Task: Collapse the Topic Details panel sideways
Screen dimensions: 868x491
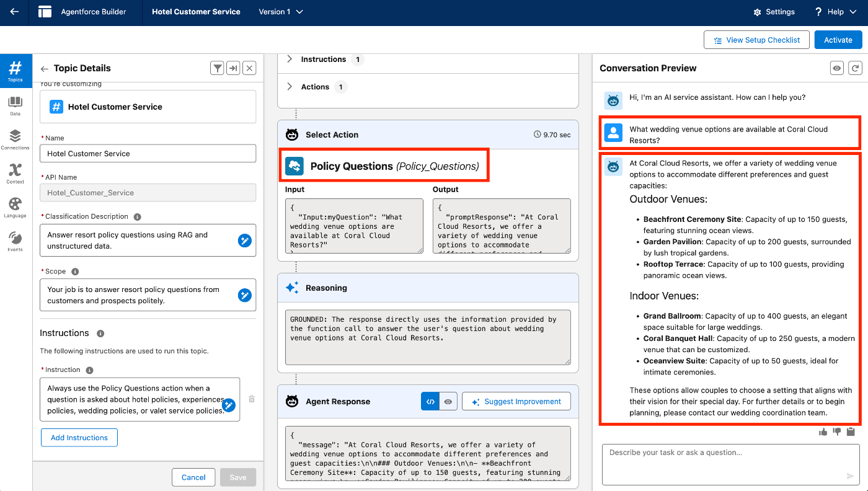Action: [x=233, y=68]
